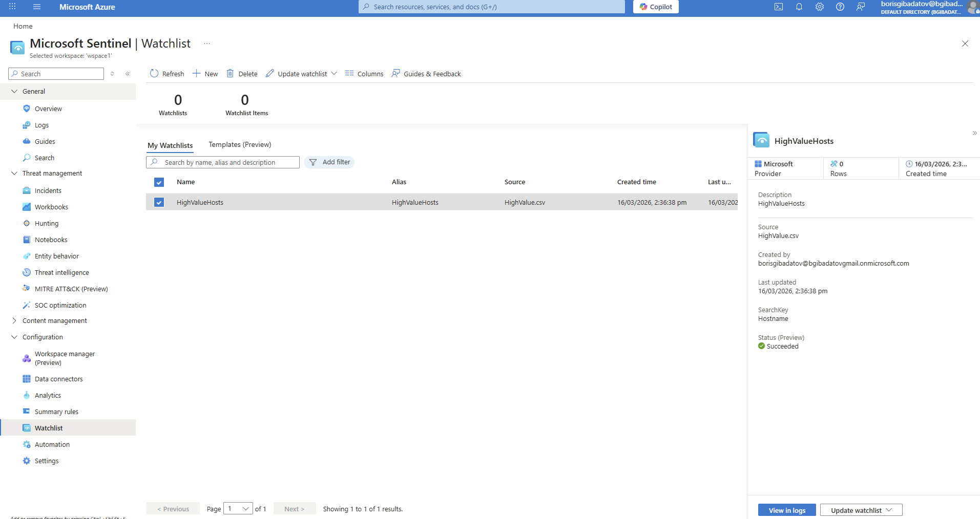The width and height of the screenshot is (980, 519).
Task: Open the notifications bell icon
Action: pos(799,7)
